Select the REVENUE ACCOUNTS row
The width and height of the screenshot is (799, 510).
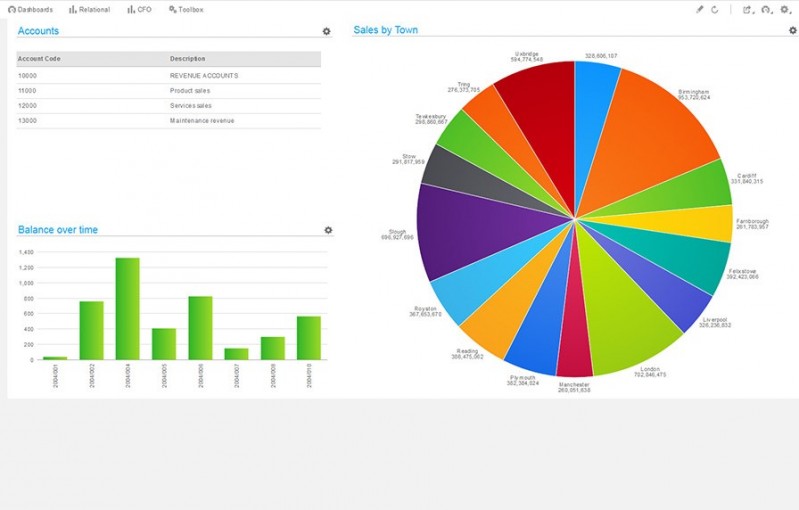[x=168, y=76]
